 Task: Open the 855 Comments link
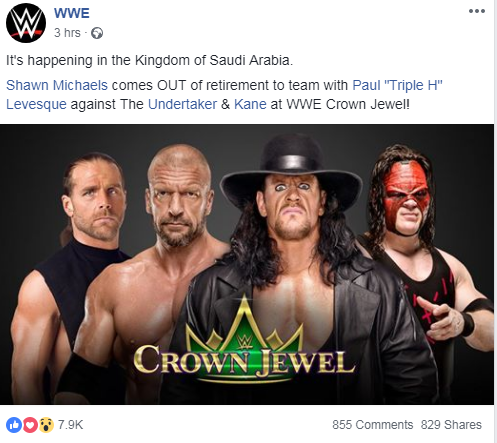[x=372, y=425]
